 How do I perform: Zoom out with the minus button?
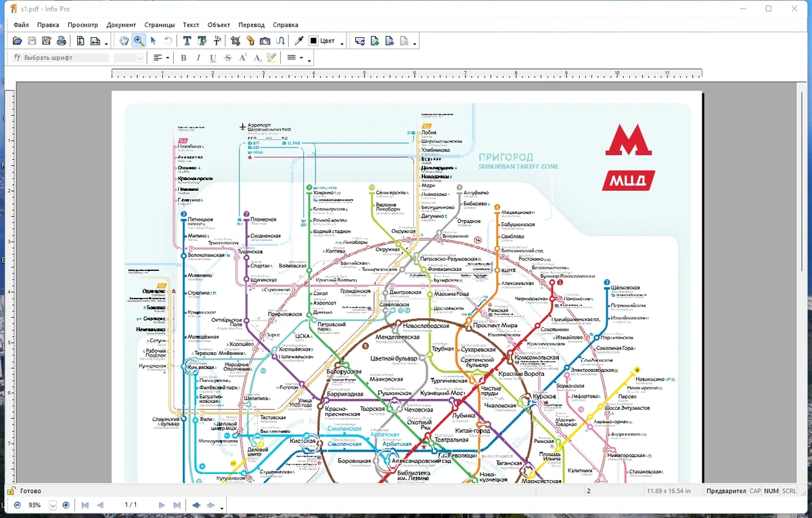click(18, 505)
